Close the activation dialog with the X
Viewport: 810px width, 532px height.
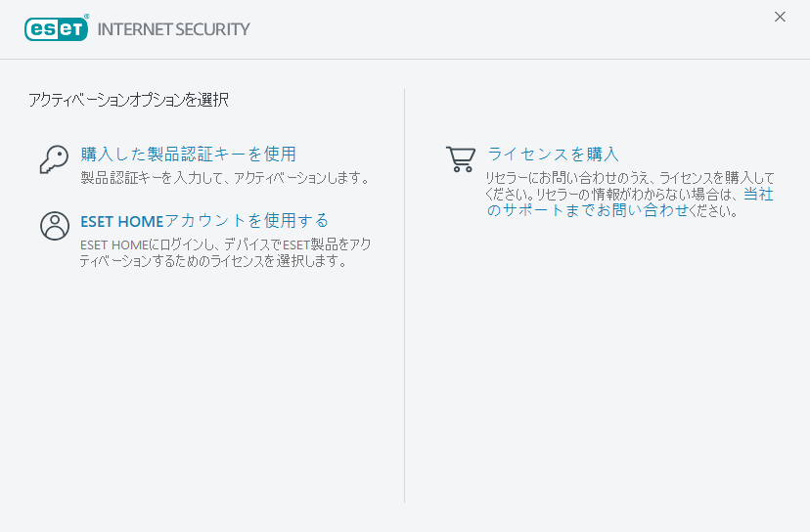coord(780,17)
